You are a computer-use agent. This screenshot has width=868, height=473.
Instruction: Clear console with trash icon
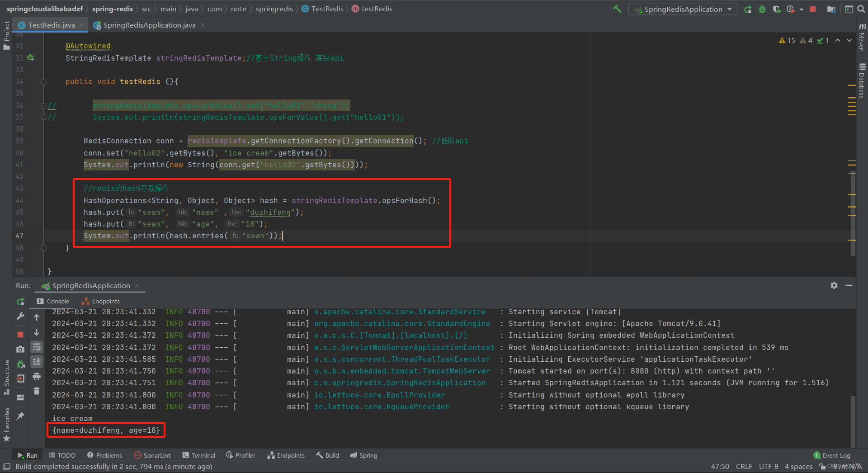tap(37, 391)
